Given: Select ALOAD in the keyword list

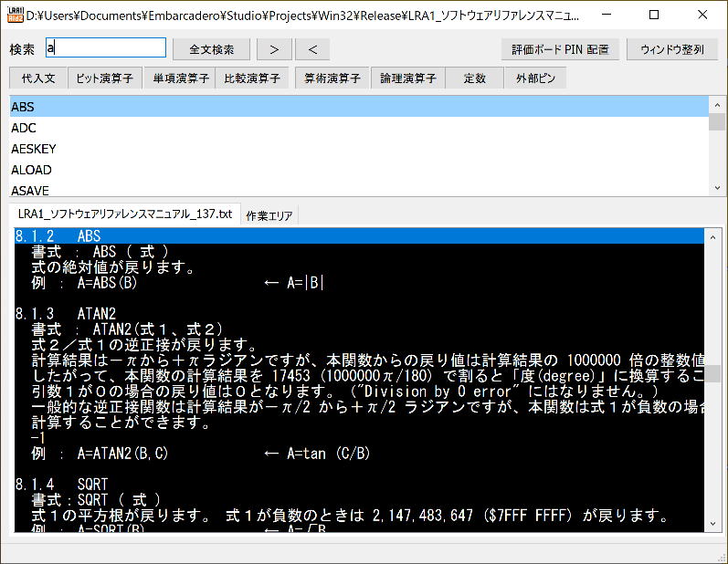Looking at the screenshot, I should [359, 170].
